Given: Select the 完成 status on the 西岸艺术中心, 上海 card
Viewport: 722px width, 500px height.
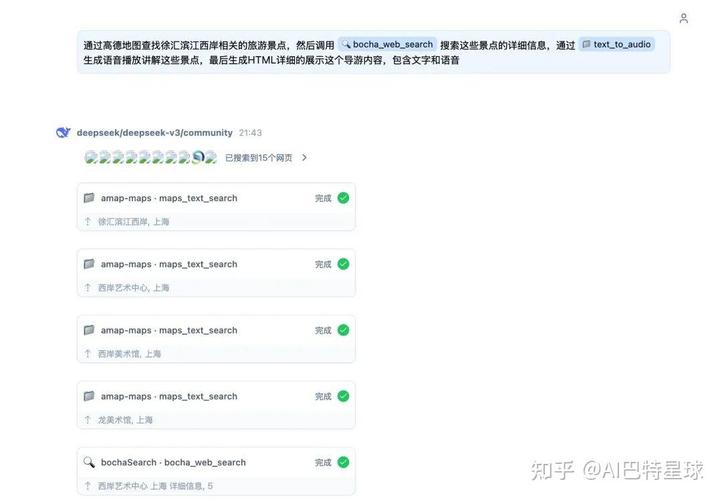Looking at the screenshot, I should pos(323,264).
